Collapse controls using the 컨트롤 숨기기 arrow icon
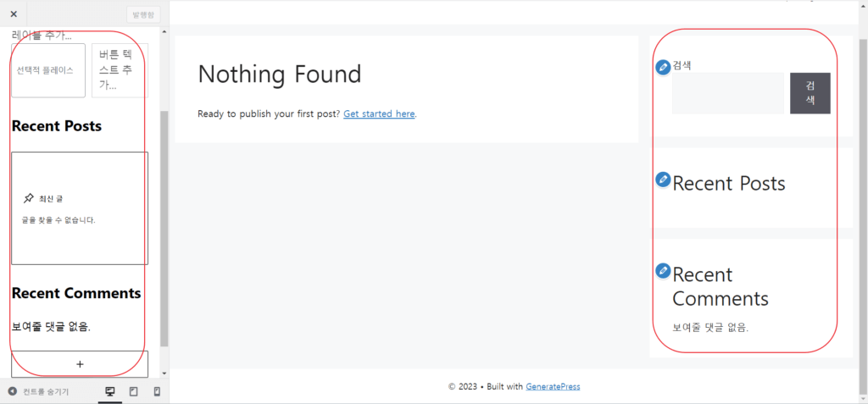Screen dimensions: 868x404 point(13,391)
